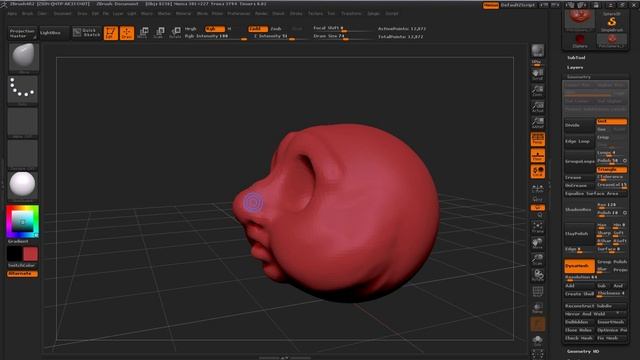The height and width of the screenshot is (360, 640).
Task: Select the Rotate transform tool in top shelf
Action: tap(176, 33)
